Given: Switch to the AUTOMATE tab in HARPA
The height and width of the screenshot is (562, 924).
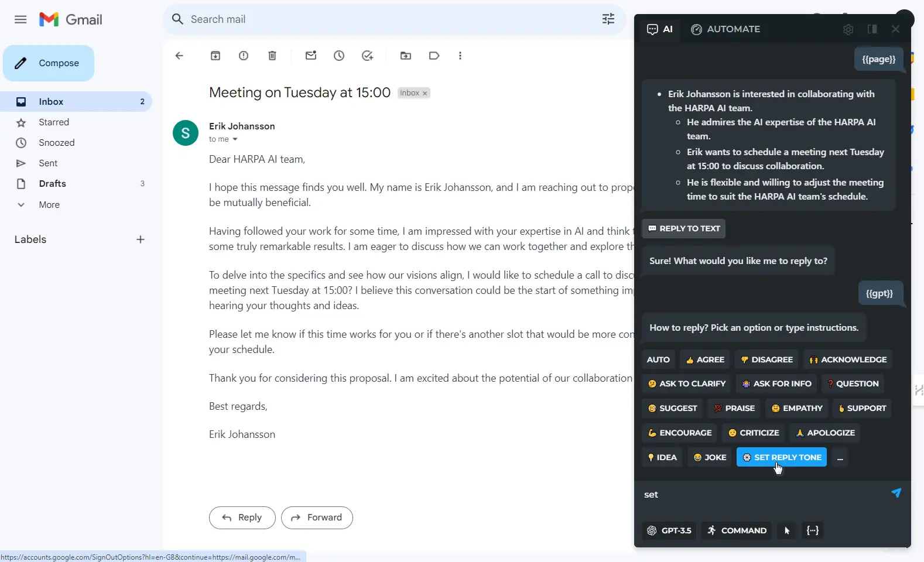Looking at the screenshot, I should 725,29.
